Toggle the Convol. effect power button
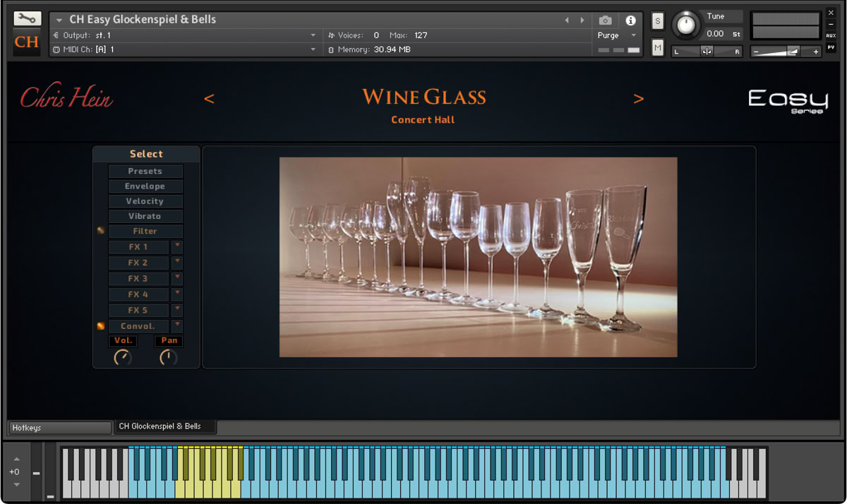Viewport: 847px width, 504px height. [x=101, y=326]
